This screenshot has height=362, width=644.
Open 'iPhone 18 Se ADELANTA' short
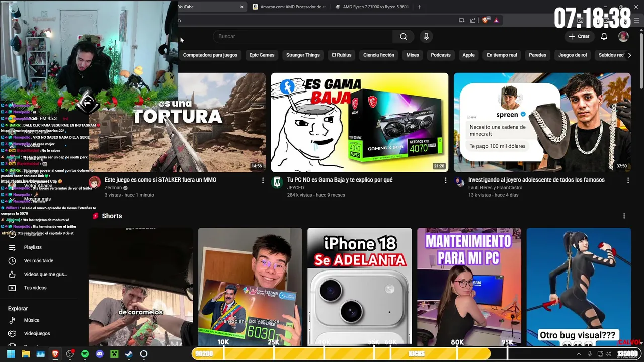[360, 287]
